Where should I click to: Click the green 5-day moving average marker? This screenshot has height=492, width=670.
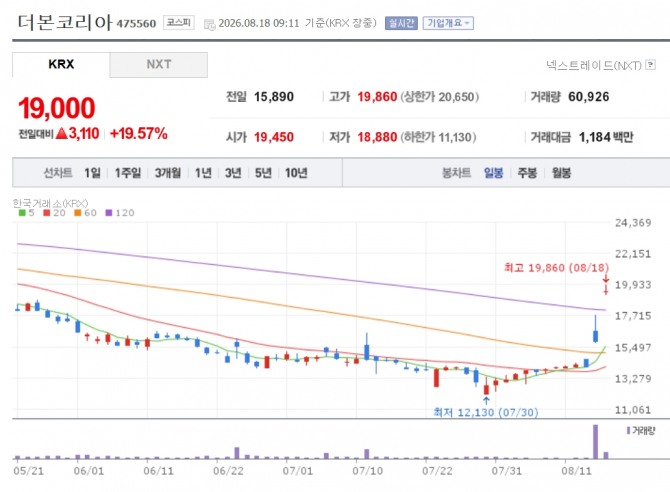[x=22, y=213]
